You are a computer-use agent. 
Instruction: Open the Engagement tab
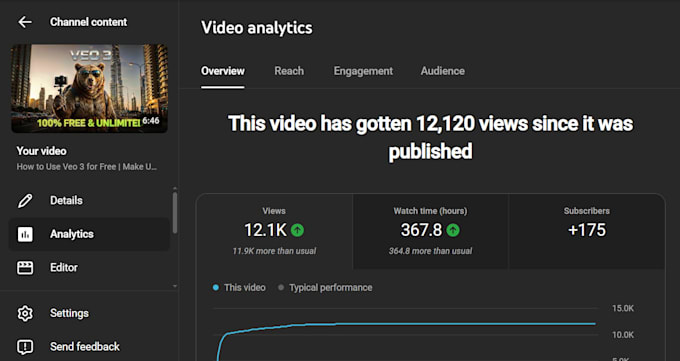(x=363, y=71)
